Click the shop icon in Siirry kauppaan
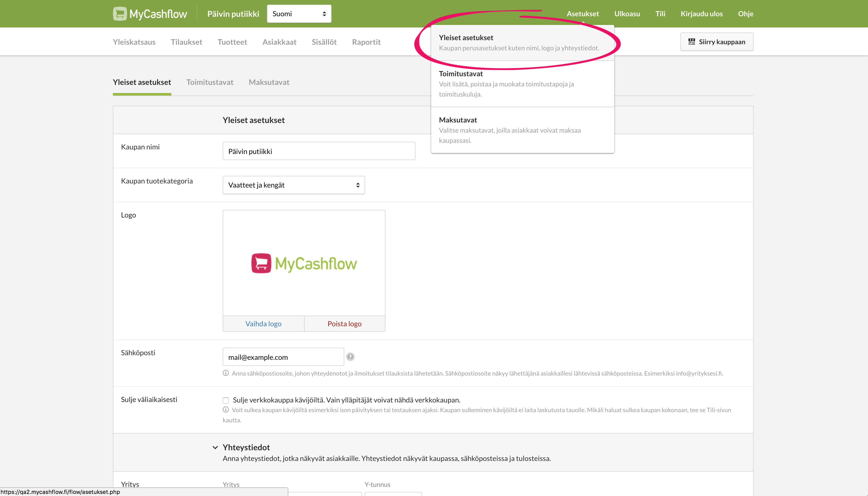Screen dimensions: 868x496 (x=692, y=42)
